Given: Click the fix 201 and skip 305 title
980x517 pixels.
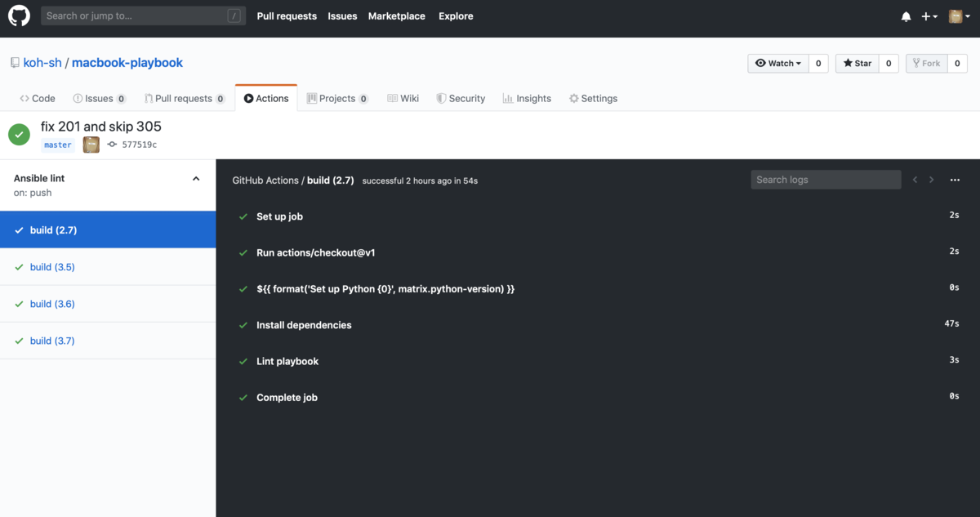Looking at the screenshot, I should coord(101,127).
